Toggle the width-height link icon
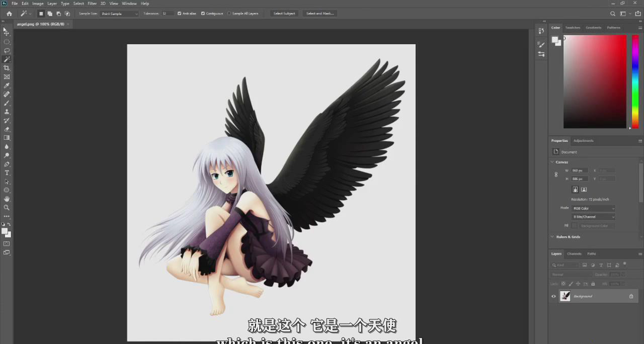 [556, 175]
